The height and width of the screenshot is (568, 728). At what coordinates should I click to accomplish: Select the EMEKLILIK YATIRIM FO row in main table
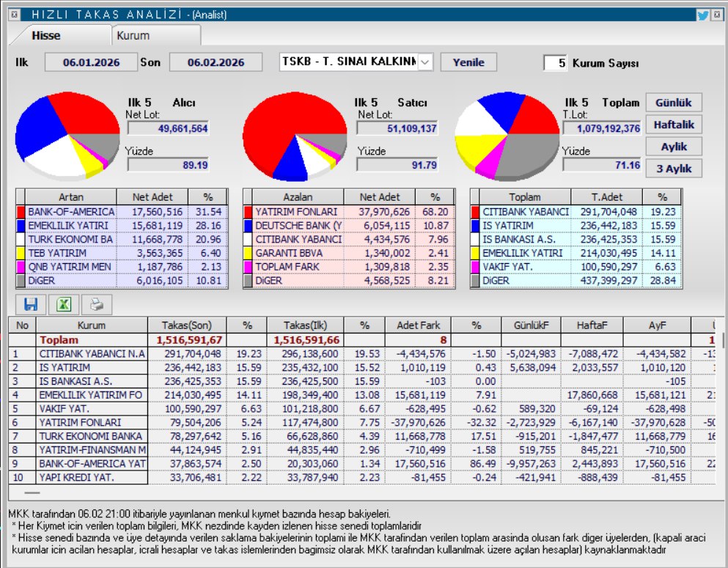pos(362,395)
